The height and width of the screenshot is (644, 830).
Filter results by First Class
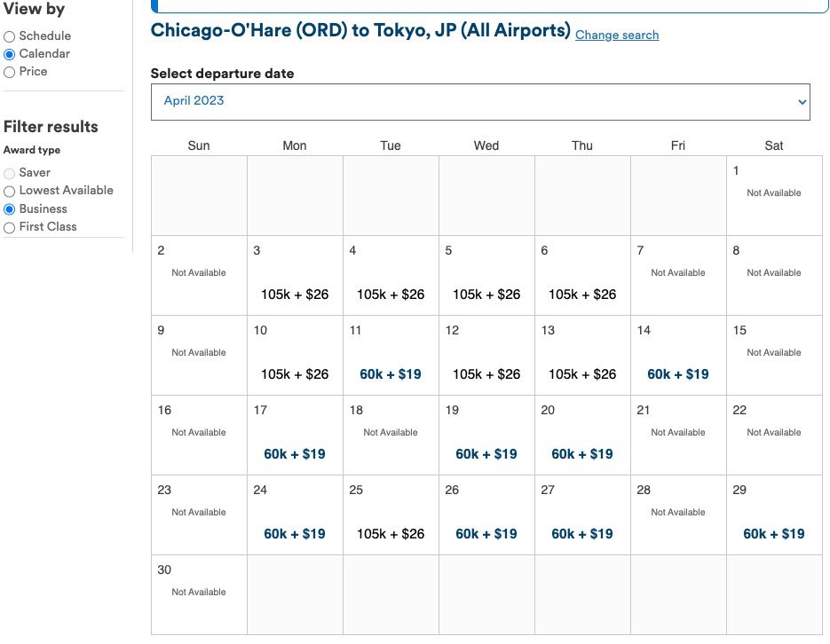pos(10,227)
